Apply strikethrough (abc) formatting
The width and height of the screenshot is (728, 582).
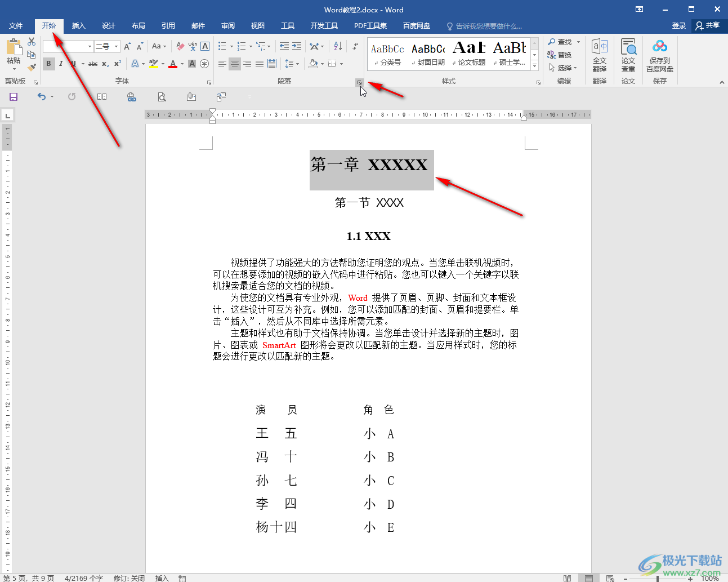click(93, 64)
